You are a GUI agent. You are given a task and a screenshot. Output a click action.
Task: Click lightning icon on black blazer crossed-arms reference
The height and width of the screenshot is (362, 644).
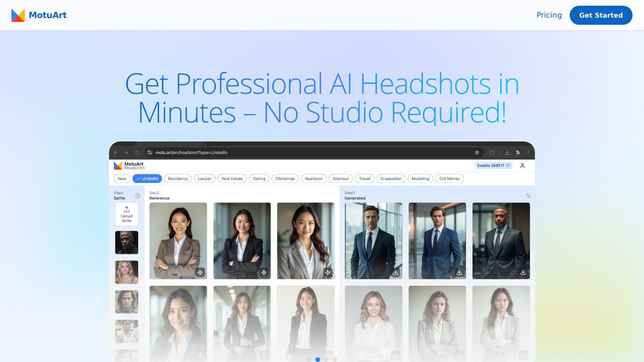tap(264, 272)
